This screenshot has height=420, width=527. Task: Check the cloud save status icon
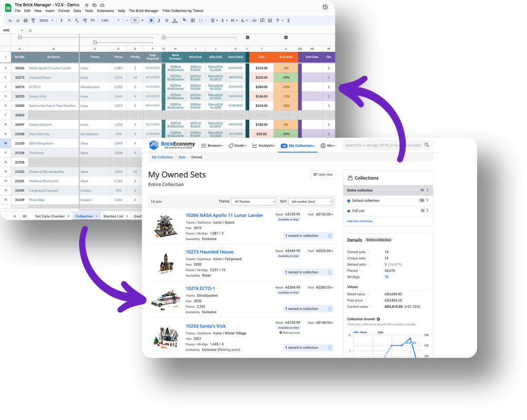102,5
